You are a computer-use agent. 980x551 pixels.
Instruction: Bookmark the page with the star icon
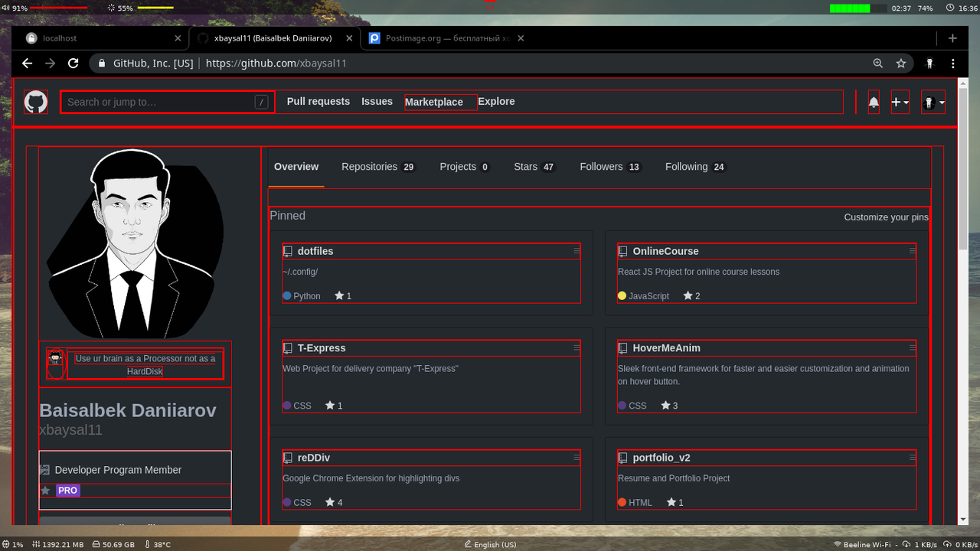(x=901, y=64)
